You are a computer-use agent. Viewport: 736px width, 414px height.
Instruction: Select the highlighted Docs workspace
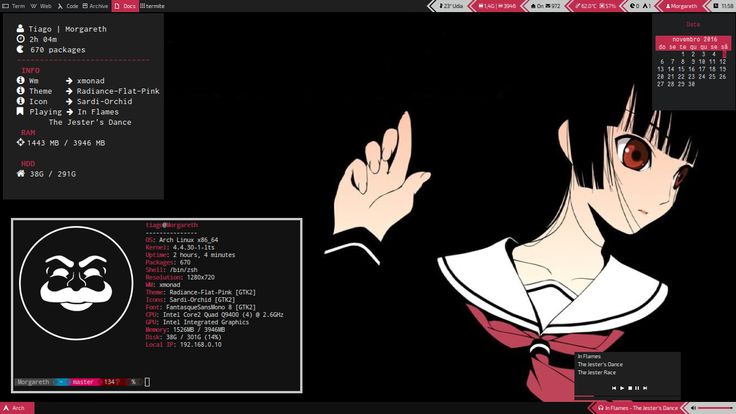tap(125, 6)
